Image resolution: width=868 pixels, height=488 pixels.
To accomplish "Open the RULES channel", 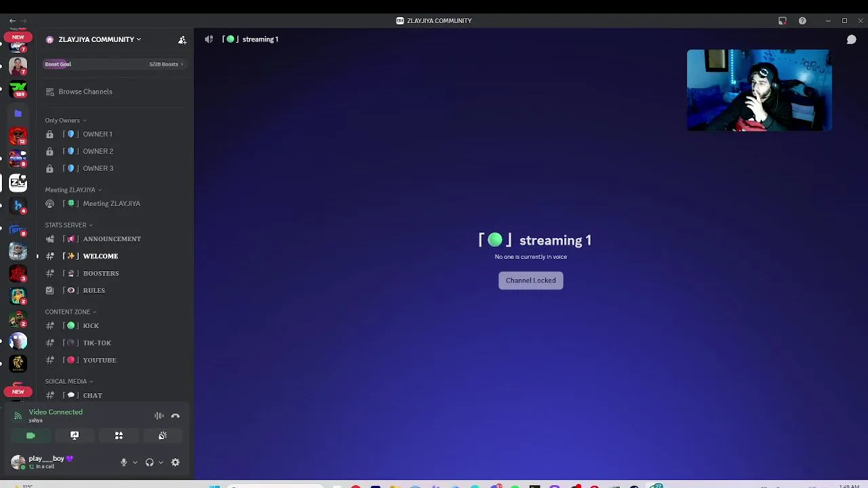I will 114,290.
